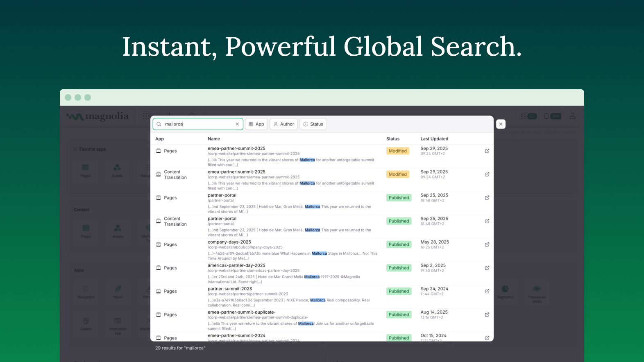Open Guides app tile in background

point(86,324)
